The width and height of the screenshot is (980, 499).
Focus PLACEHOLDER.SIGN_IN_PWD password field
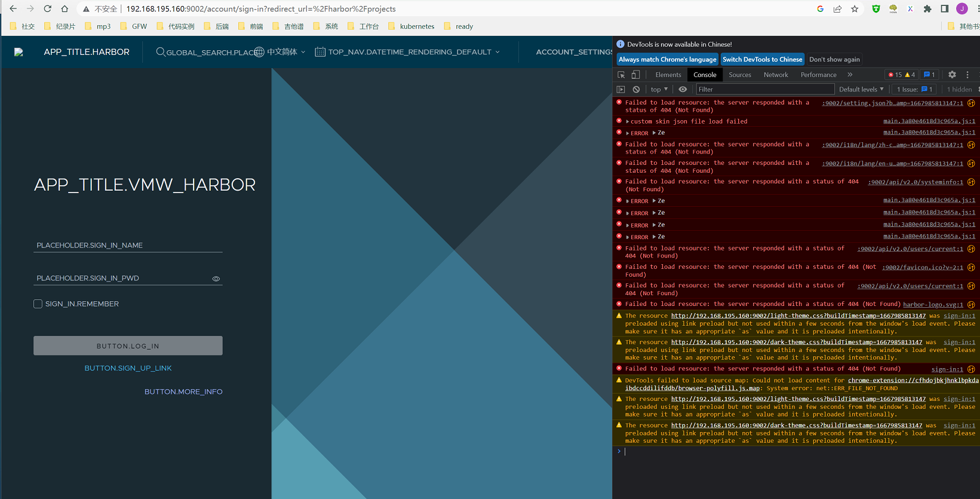[x=122, y=278]
